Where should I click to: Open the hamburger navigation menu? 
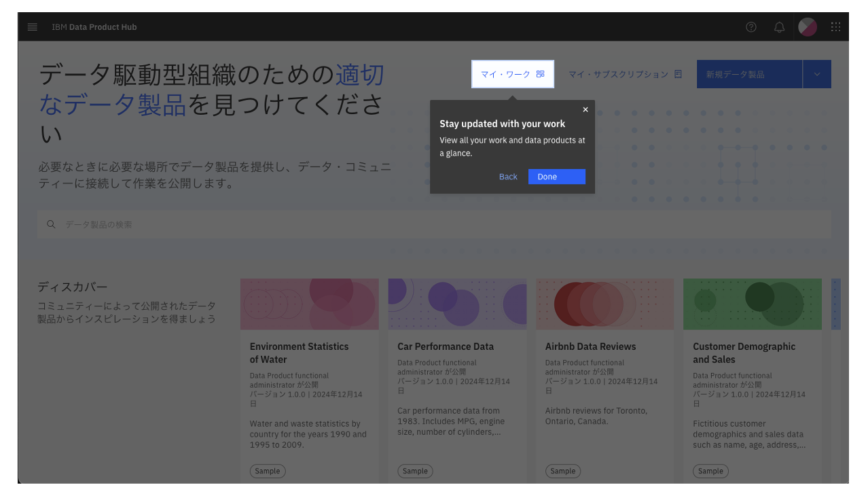[32, 27]
